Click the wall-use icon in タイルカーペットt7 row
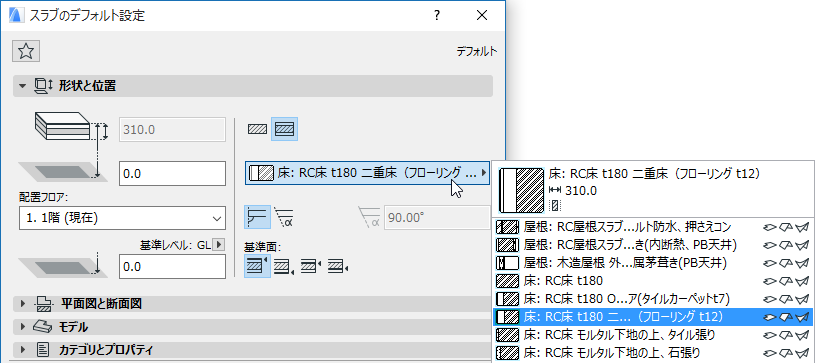815x363 pixels. 769,299
